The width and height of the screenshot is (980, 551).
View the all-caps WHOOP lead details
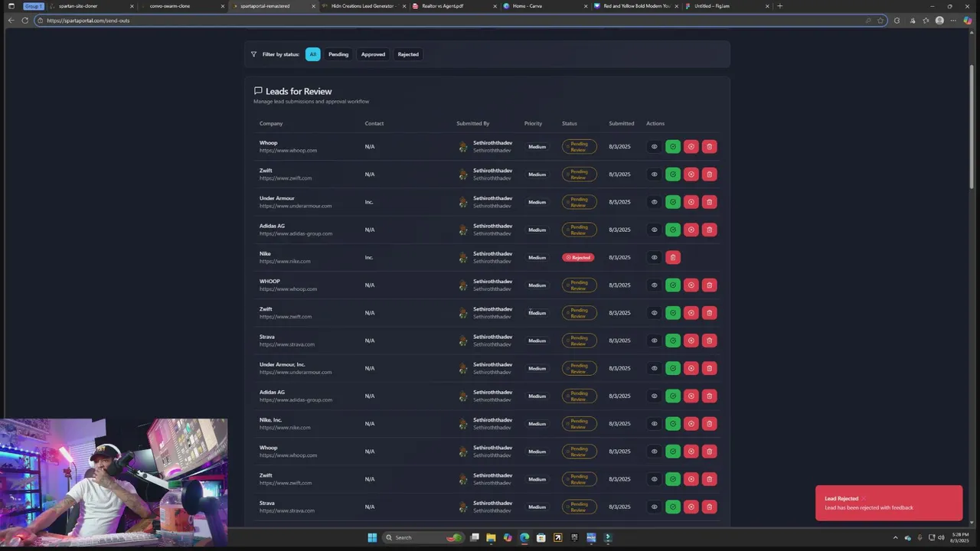[x=654, y=285]
